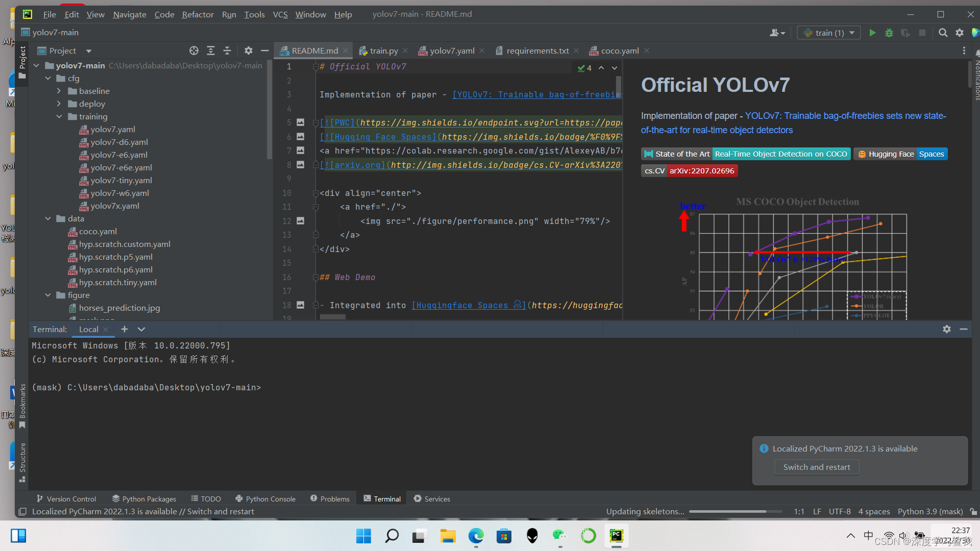Screen dimensions: 980x551
Task: Switch to the train.py editor tab
Action: coord(383,51)
